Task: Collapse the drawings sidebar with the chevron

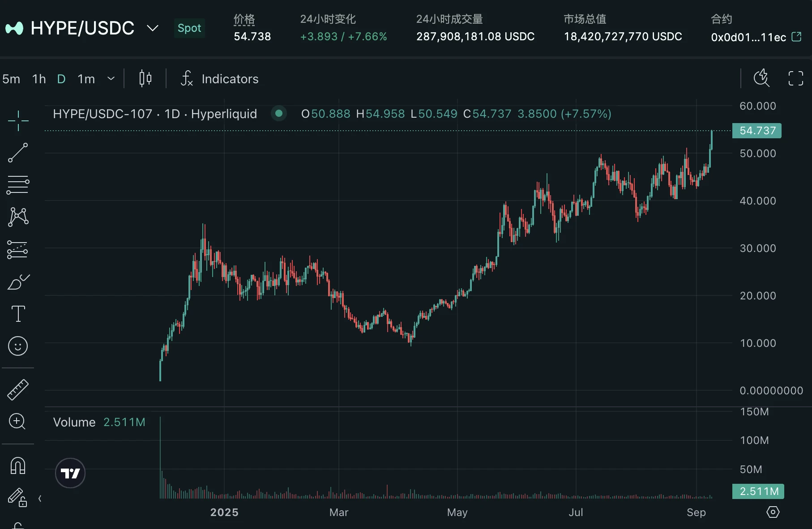Action: (x=40, y=498)
